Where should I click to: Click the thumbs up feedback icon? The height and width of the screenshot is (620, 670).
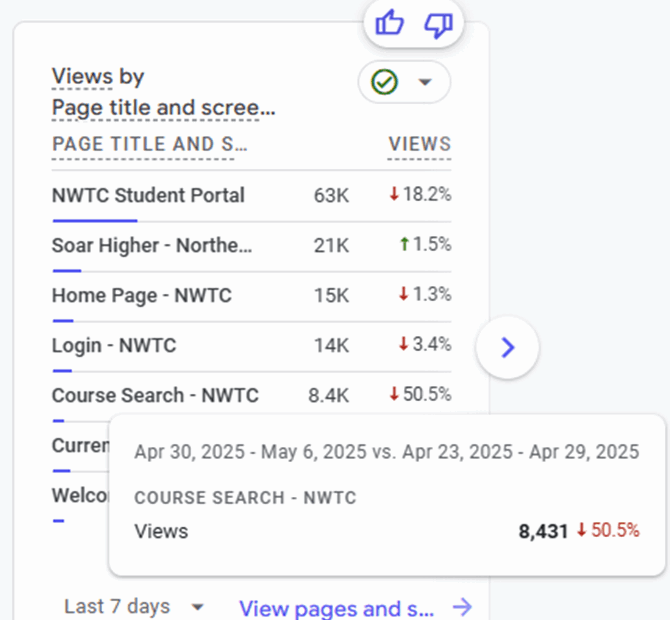point(389,23)
